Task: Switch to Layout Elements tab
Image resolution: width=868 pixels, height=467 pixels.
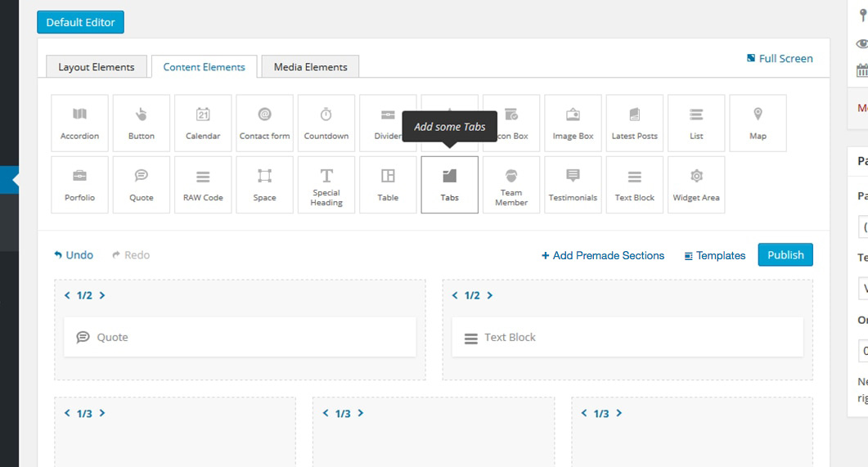Action: click(97, 66)
